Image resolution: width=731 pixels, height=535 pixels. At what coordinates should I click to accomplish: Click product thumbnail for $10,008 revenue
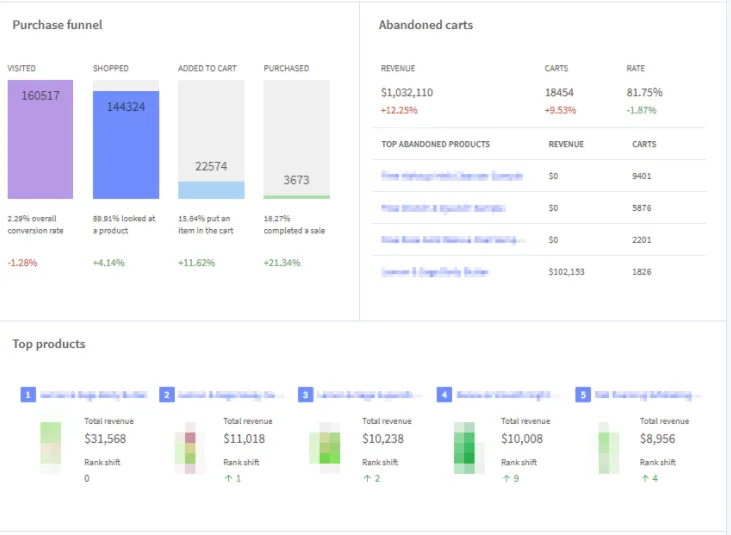(x=468, y=447)
